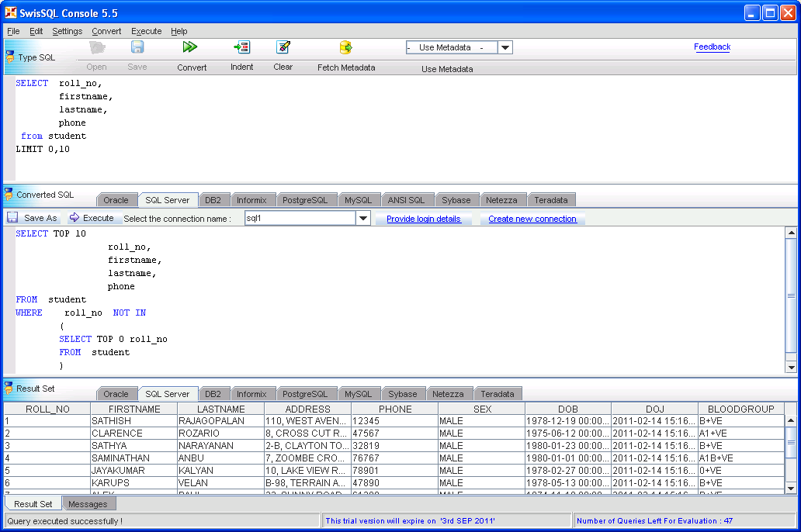Screen dimensions: 801x532
Task: Switch Converted SQL to MySQL tab
Action: point(358,200)
